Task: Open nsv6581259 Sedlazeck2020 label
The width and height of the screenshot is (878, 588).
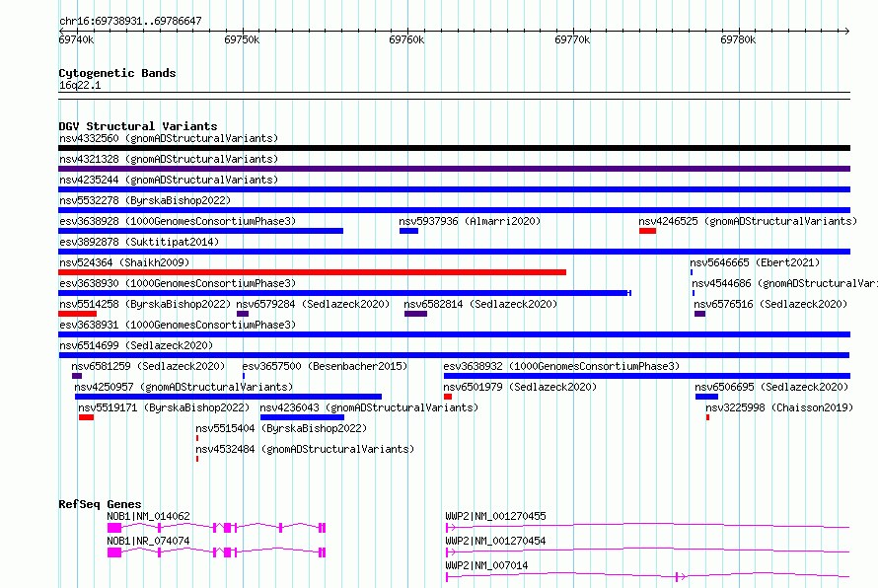Action: [148, 366]
